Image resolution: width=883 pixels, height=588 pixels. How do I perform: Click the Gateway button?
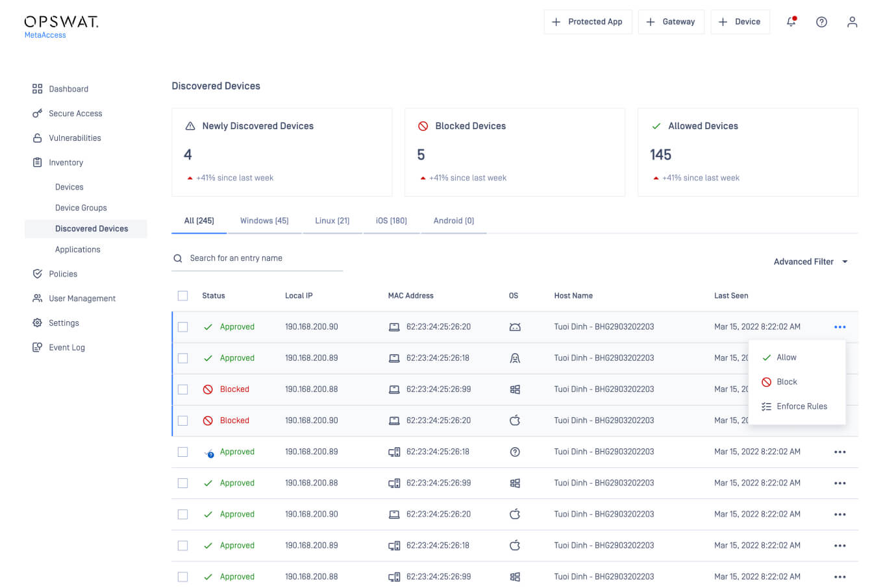(x=671, y=22)
